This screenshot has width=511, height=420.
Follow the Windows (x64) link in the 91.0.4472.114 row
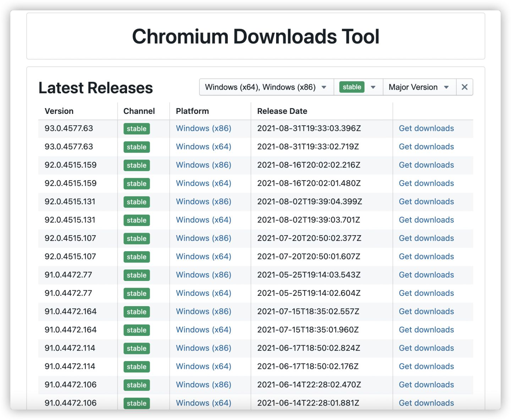(x=203, y=366)
